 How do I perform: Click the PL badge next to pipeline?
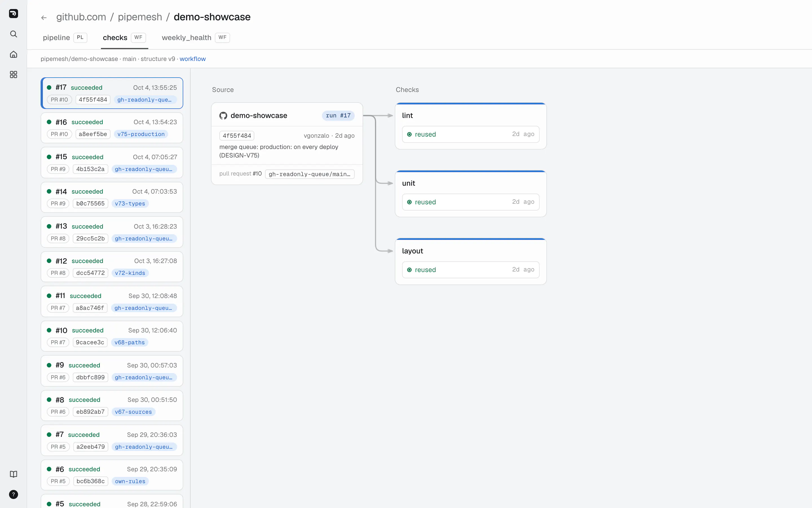pyautogui.click(x=80, y=37)
